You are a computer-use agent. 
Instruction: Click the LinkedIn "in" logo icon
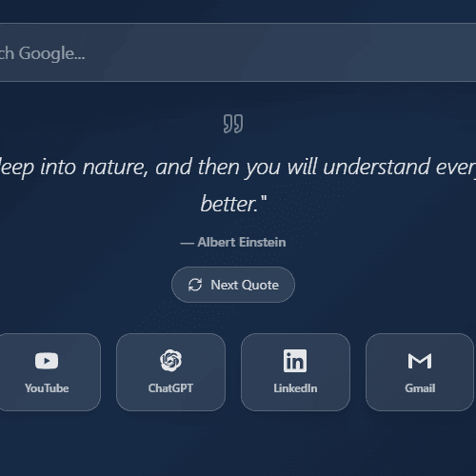click(295, 361)
